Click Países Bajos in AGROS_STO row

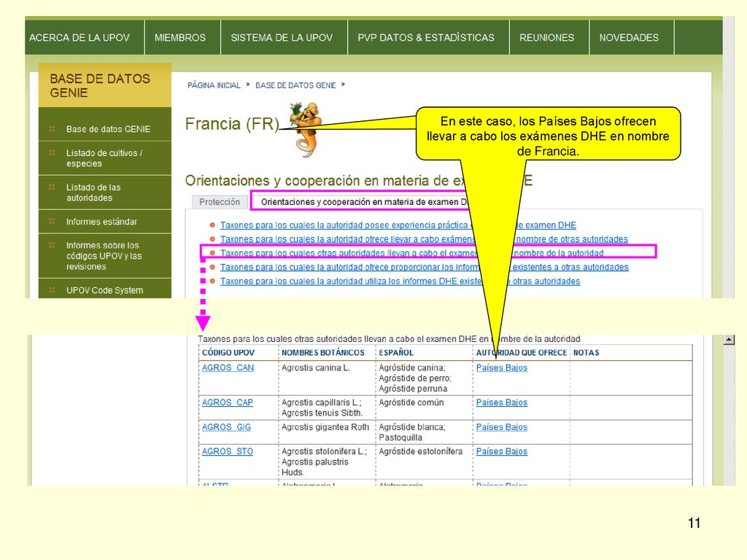tap(502, 451)
